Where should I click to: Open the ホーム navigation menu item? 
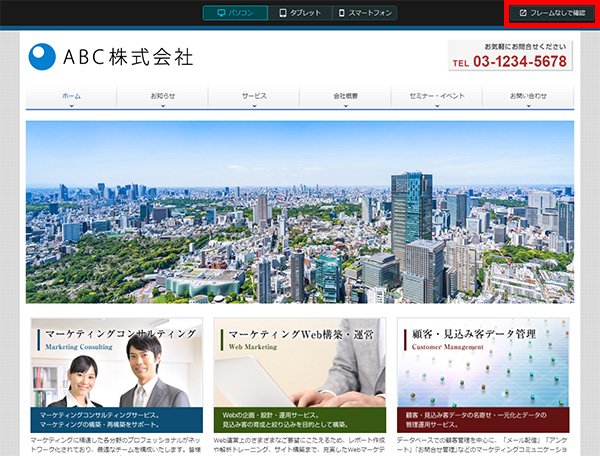tap(71, 97)
